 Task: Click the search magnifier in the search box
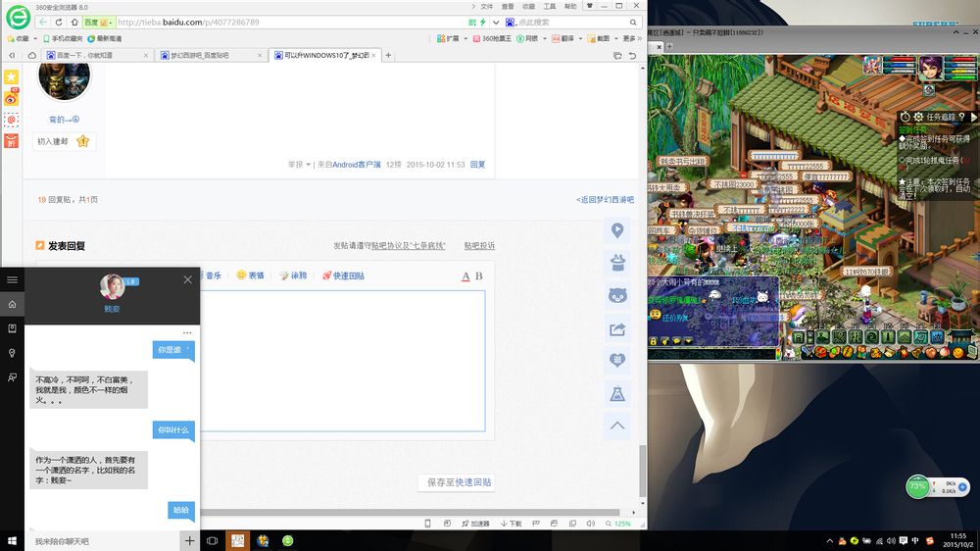[x=633, y=22]
